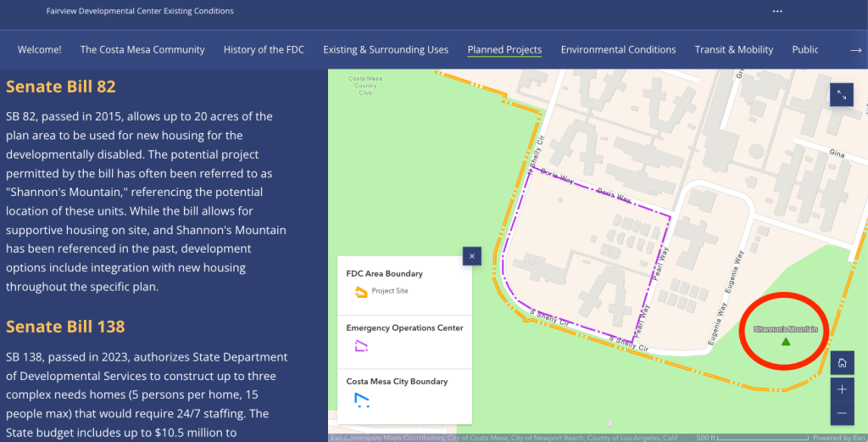Go to The Costa Mesa Community tab
This screenshot has width=868, height=442.
(142, 49)
